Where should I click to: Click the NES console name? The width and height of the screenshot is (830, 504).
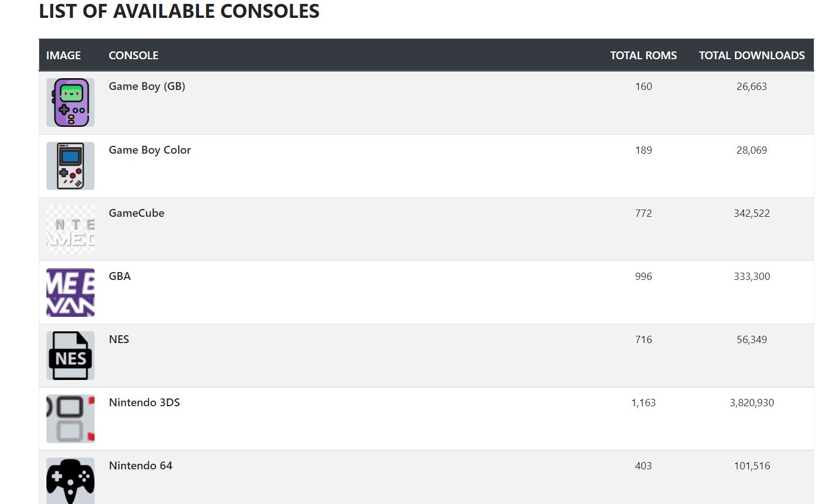pos(119,339)
